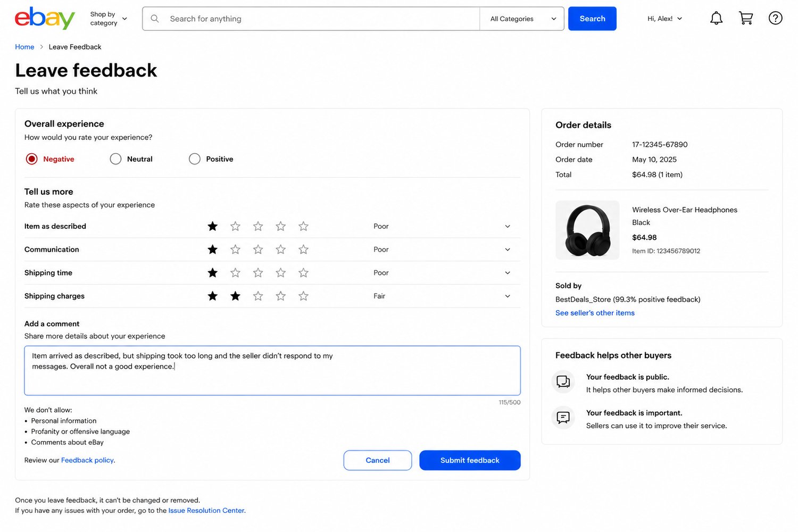Open the Issue Resolution Center link

206,510
